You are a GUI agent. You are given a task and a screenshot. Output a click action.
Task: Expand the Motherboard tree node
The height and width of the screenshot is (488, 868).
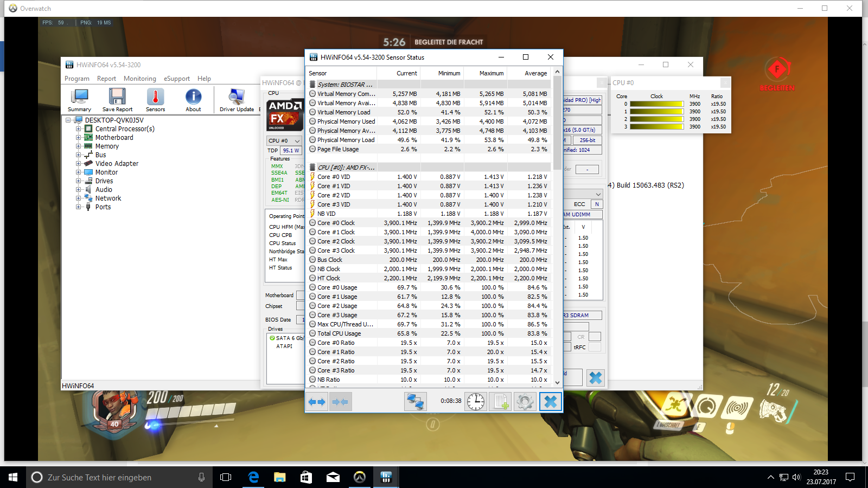click(x=79, y=138)
